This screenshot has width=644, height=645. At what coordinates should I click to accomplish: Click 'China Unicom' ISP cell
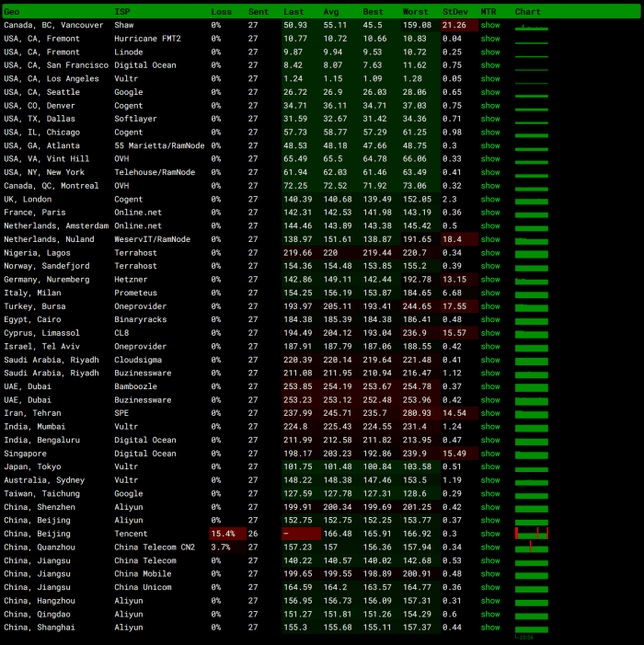143,587
